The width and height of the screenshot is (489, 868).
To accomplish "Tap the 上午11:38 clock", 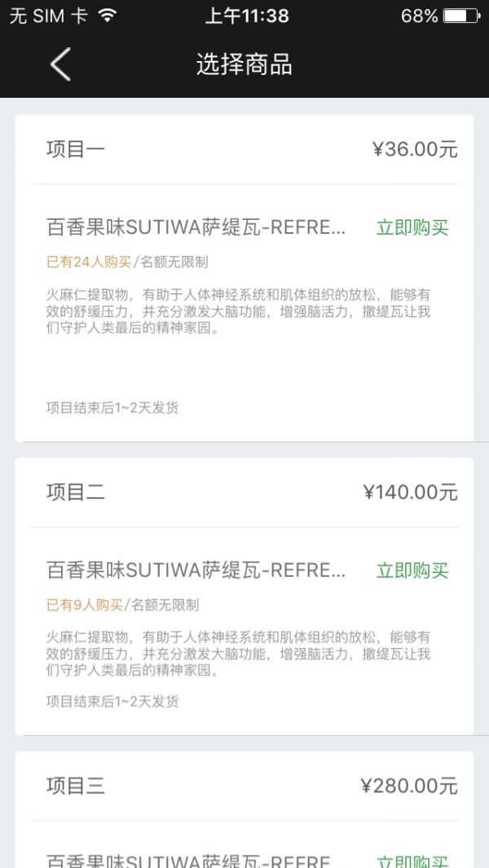I will point(246,15).
